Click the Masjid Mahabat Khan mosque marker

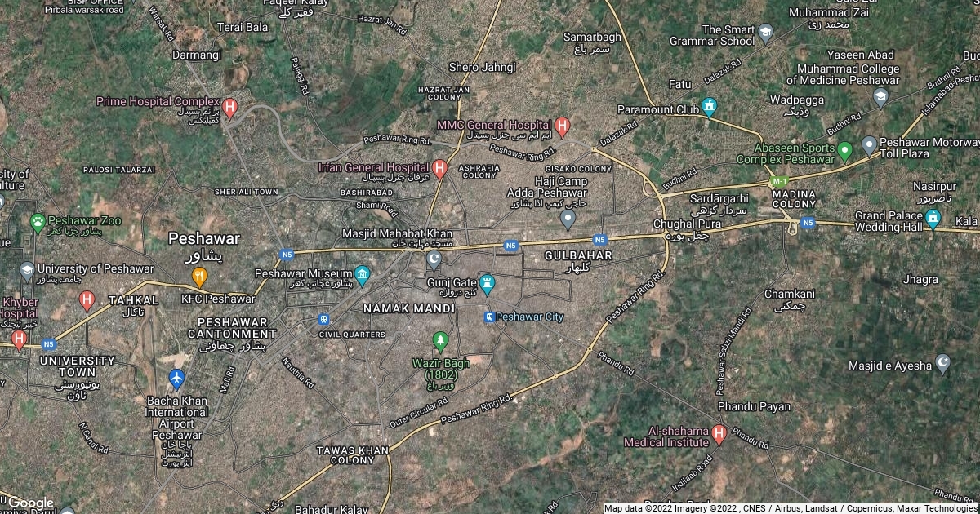434,261
